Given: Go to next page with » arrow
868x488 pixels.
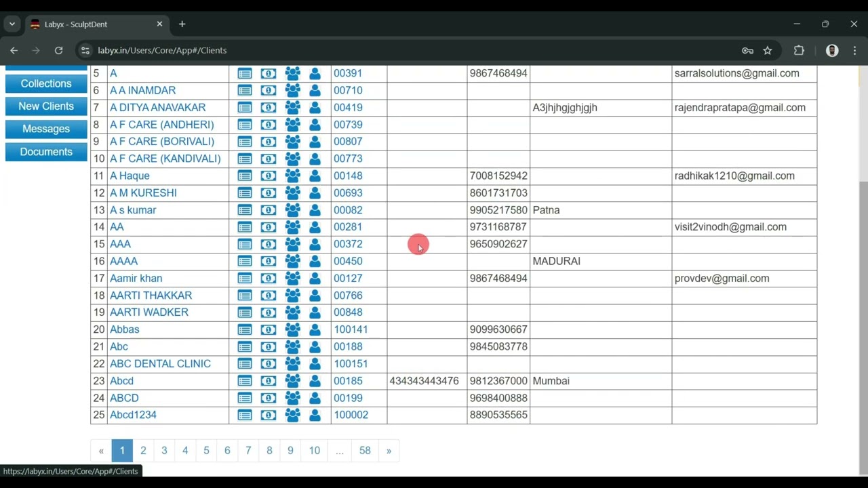Looking at the screenshot, I should (389, 451).
